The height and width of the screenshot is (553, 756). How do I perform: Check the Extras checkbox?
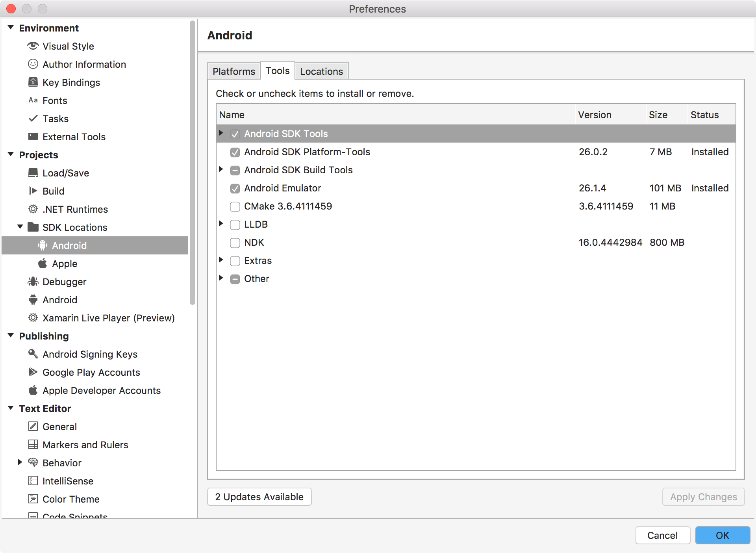235,261
